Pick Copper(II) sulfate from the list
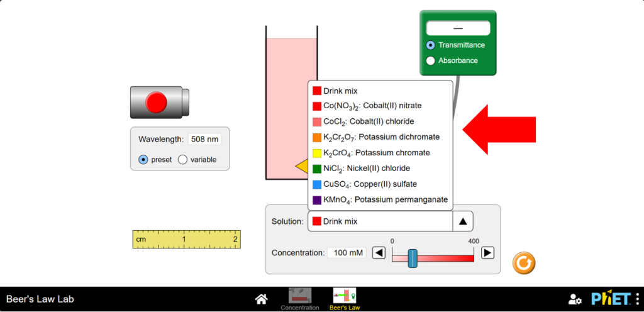 click(x=380, y=184)
